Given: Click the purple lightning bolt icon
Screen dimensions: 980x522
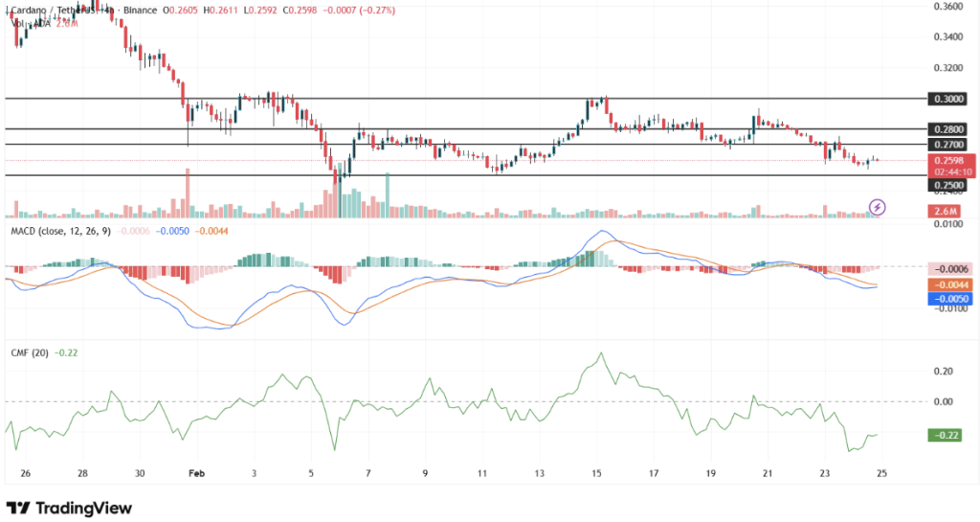Looking at the screenshot, I should [x=877, y=207].
